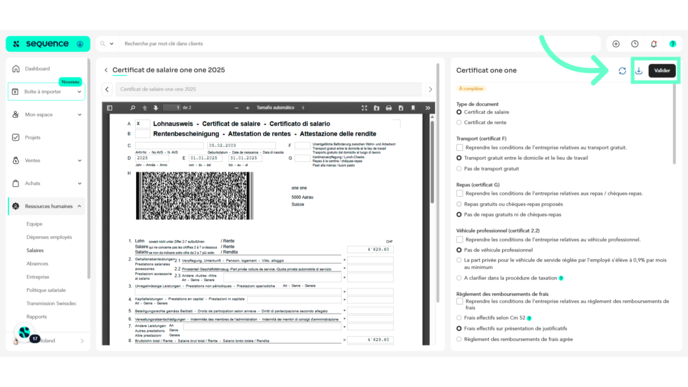Click the Valider button

tap(662, 71)
